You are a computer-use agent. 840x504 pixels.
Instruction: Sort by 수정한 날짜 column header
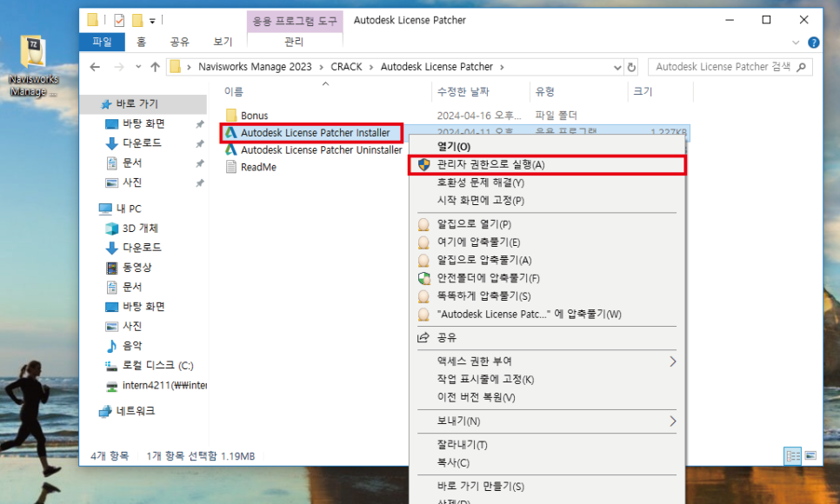[463, 91]
